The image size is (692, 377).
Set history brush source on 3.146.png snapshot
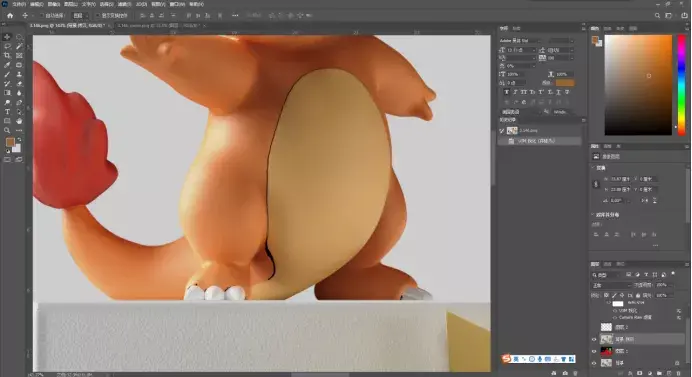coord(502,131)
